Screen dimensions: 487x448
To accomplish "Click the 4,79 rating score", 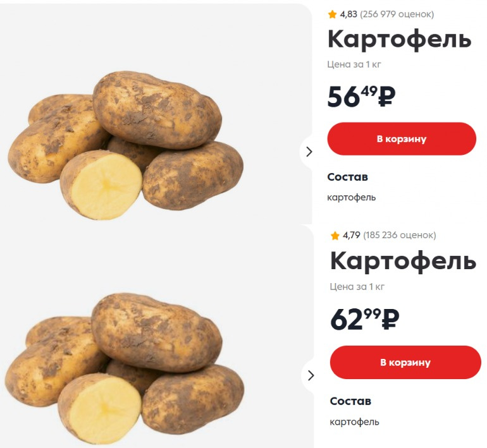I will point(351,235).
